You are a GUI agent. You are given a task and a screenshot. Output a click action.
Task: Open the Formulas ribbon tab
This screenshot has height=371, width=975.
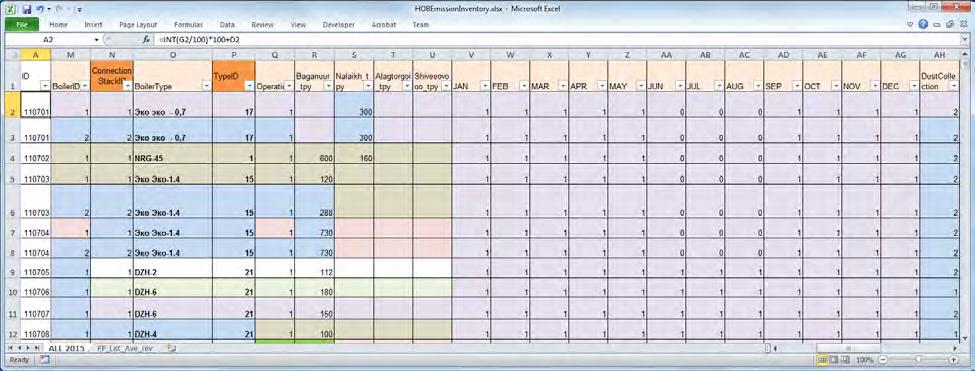(188, 25)
